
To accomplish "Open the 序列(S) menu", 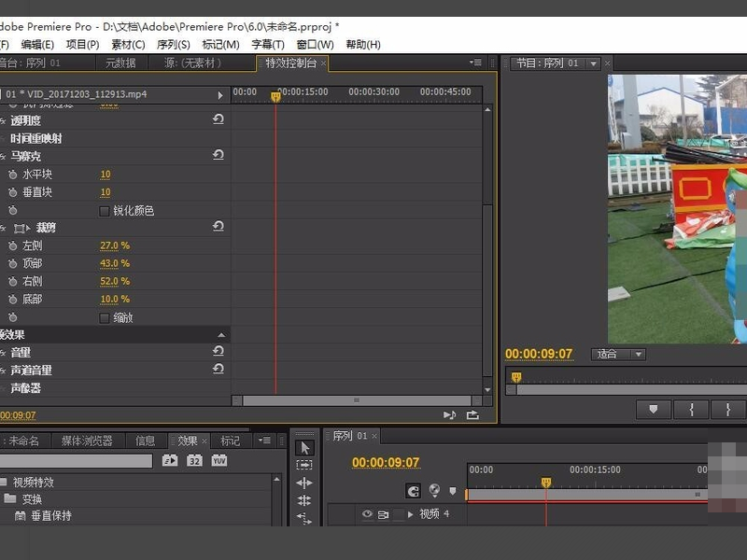I will pos(174,45).
